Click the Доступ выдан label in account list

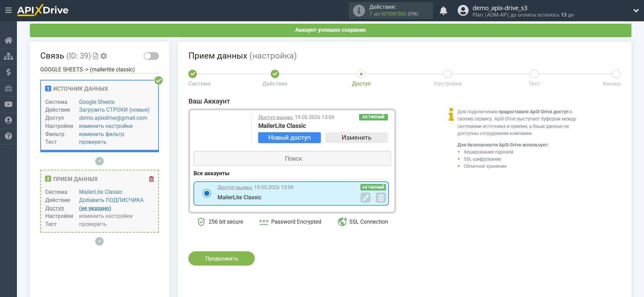[x=235, y=187]
